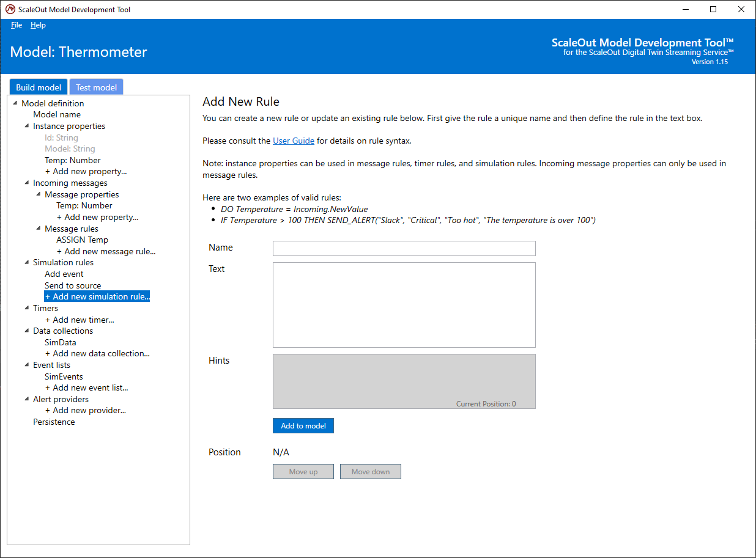Collapse the Model definition tree node

click(15, 103)
